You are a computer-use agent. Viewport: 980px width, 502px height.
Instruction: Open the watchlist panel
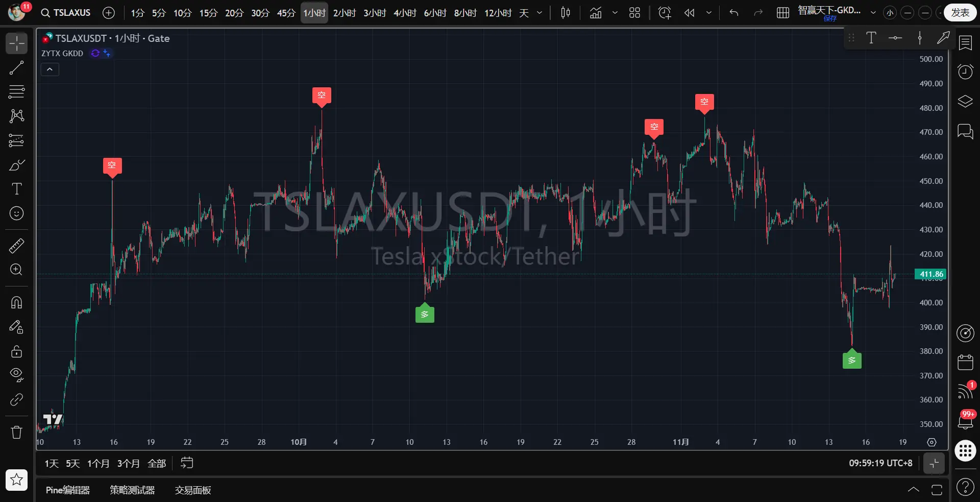[x=965, y=43]
